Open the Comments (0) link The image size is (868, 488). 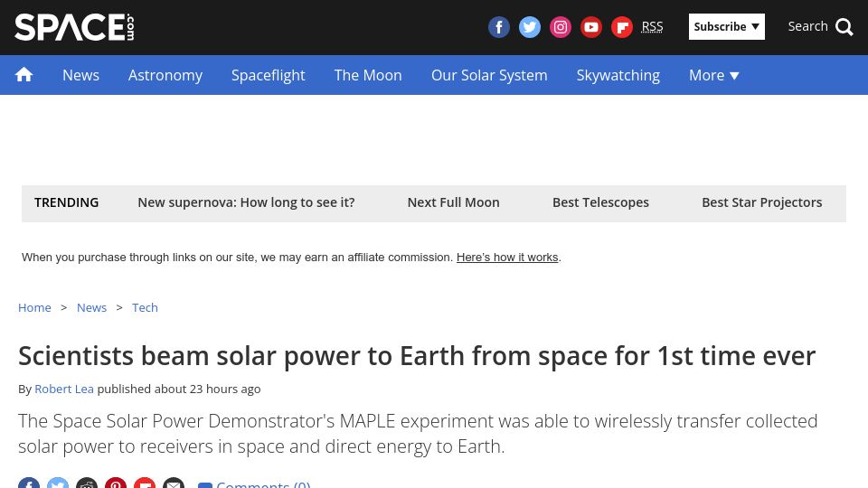[x=255, y=483]
